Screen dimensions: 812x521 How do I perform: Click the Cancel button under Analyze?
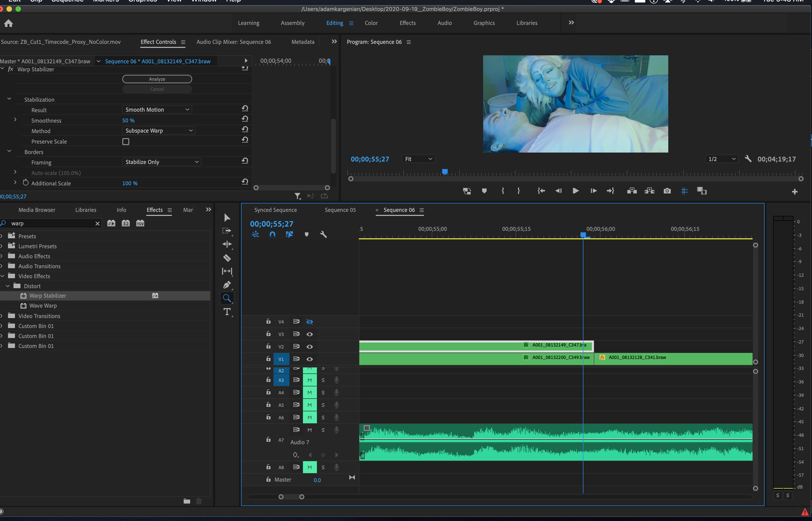coord(157,89)
